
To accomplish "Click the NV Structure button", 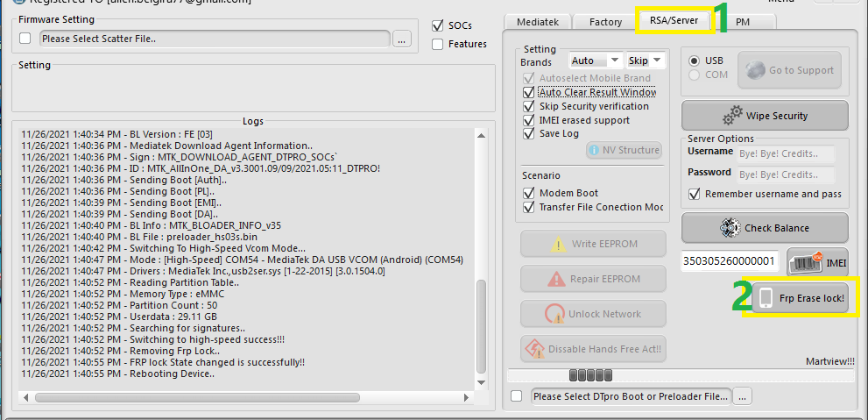I will pyautogui.click(x=624, y=150).
